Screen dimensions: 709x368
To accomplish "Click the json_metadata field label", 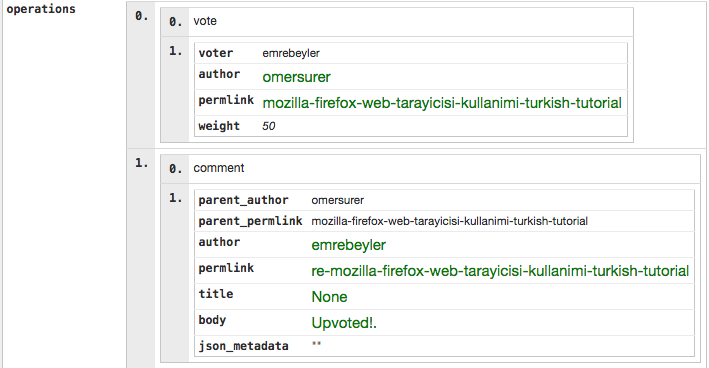I will pos(243,346).
